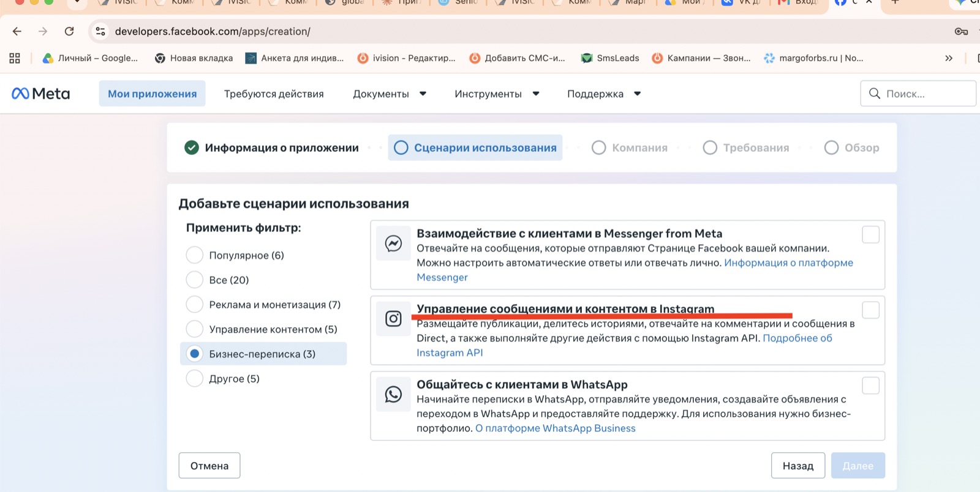Go to Сценарии использования step
The width and height of the screenshot is (980, 492).
click(x=475, y=147)
